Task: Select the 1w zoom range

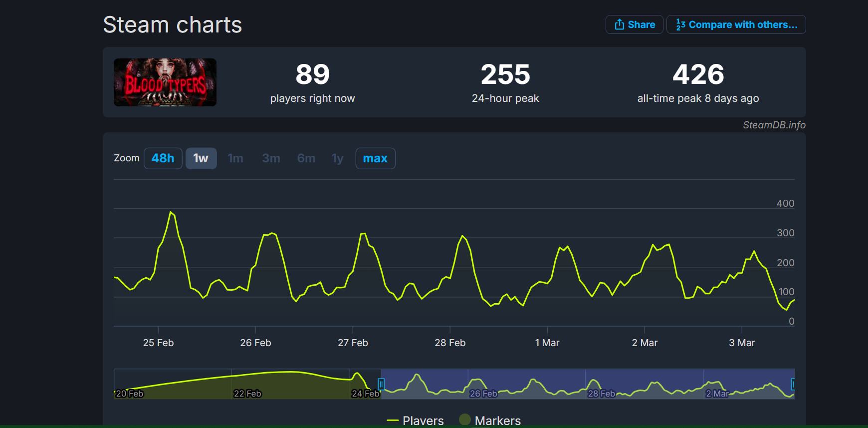Action: pos(201,158)
